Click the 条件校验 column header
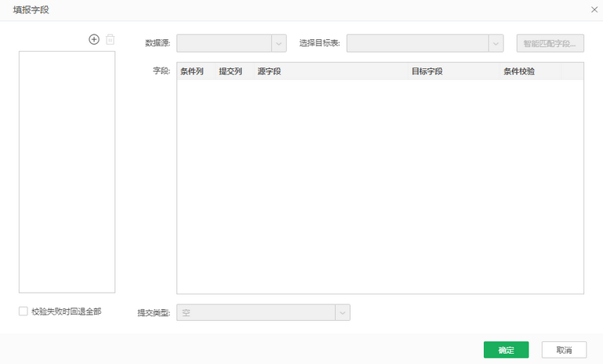The image size is (603, 364). point(531,71)
